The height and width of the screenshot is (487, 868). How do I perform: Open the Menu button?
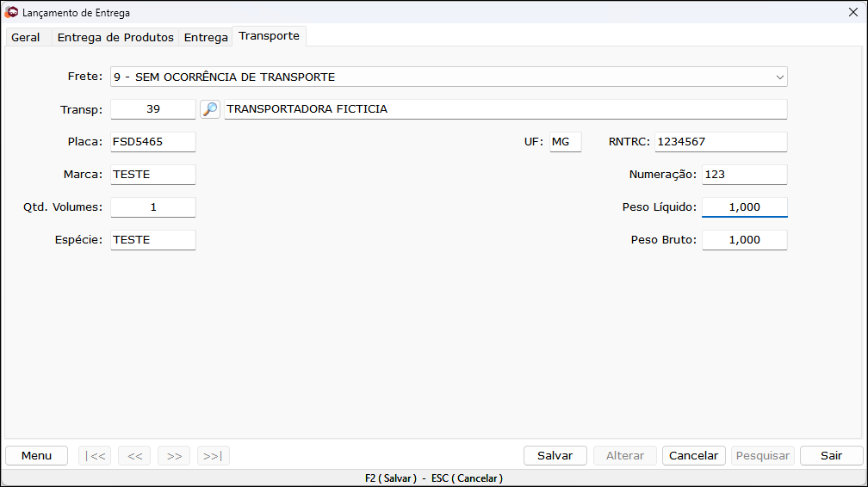coord(36,455)
